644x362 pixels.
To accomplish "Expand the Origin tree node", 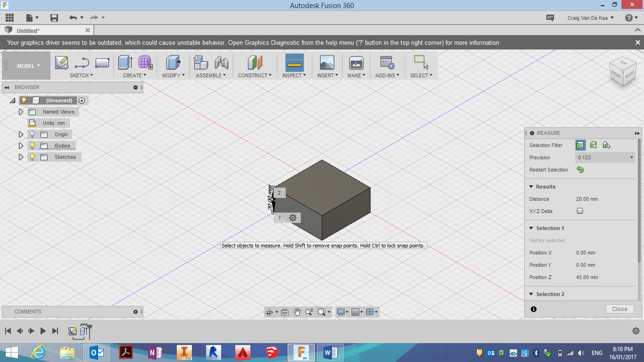I will (x=21, y=134).
